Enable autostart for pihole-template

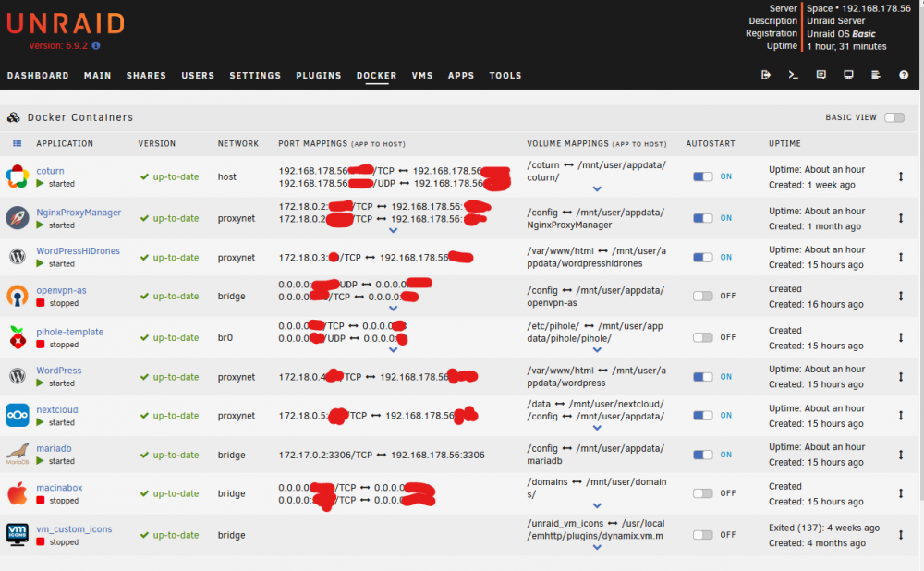click(x=702, y=337)
